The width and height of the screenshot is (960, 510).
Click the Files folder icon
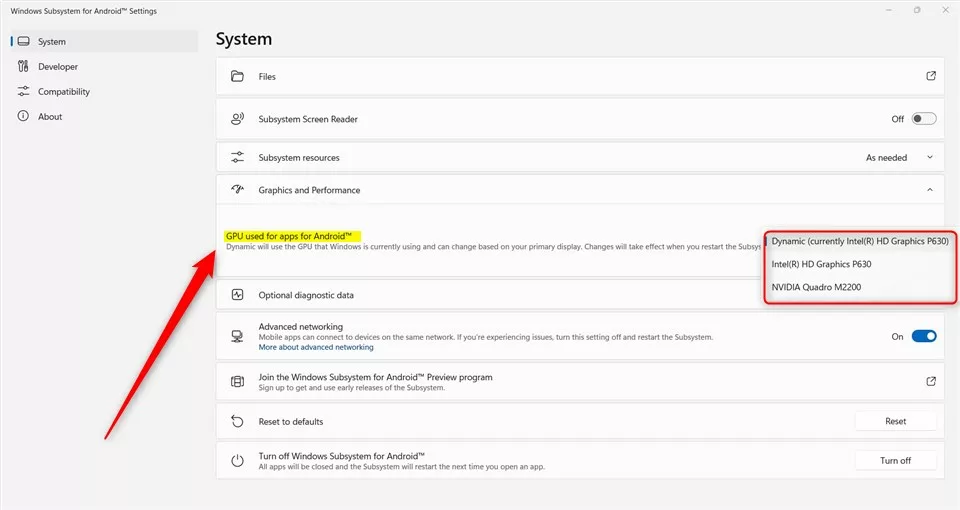click(238, 77)
